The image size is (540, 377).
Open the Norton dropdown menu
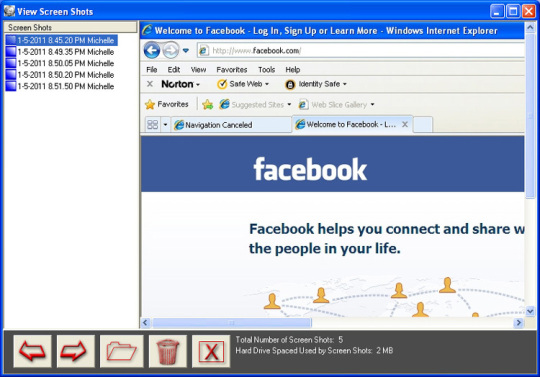(x=181, y=84)
